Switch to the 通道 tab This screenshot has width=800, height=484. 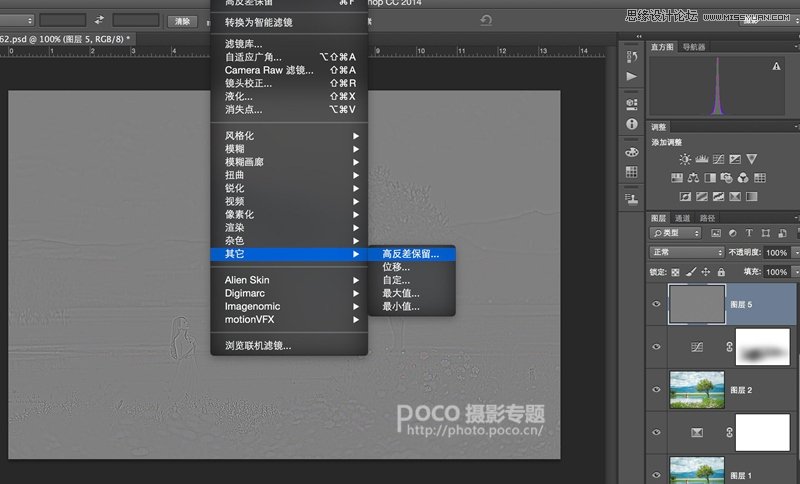point(682,218)
